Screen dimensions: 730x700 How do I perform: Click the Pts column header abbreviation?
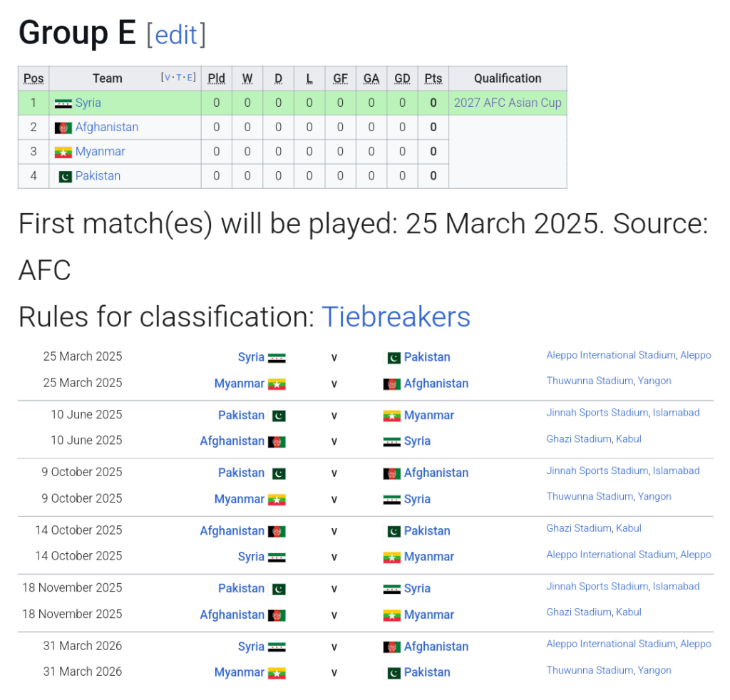(x=433, y=78)
